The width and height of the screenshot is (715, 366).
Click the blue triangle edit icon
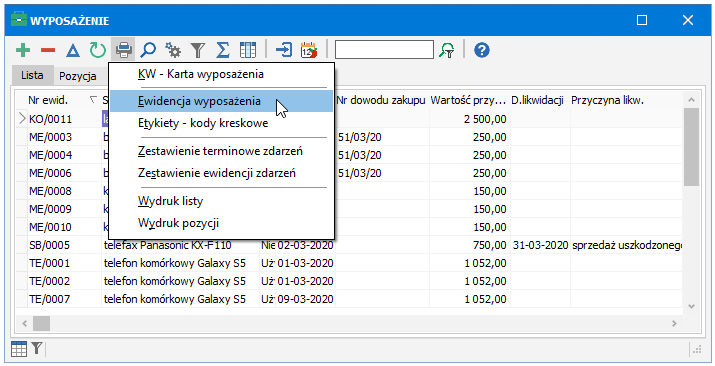point(73,50)
